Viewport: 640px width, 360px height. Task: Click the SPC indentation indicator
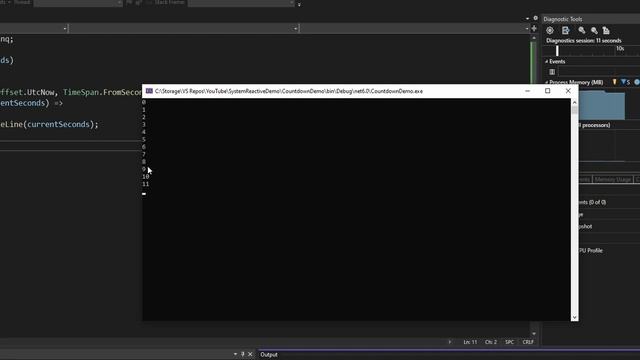(x=509, y=342)
